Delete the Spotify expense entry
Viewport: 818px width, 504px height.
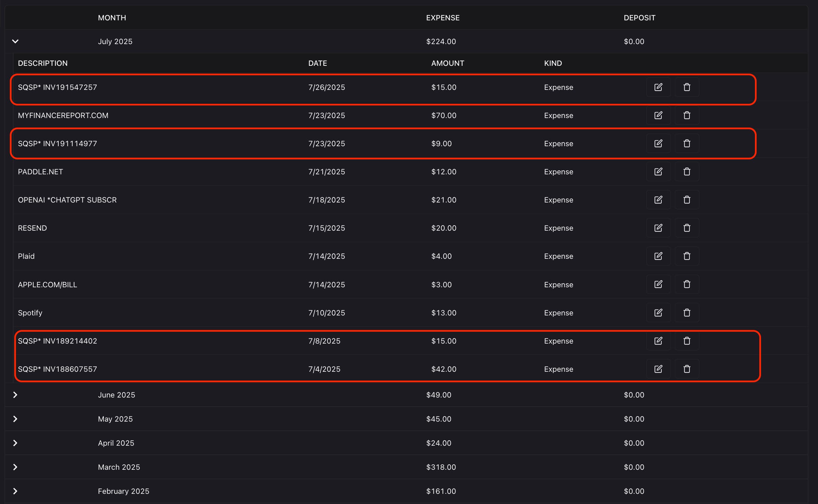(x=687, y=312)
